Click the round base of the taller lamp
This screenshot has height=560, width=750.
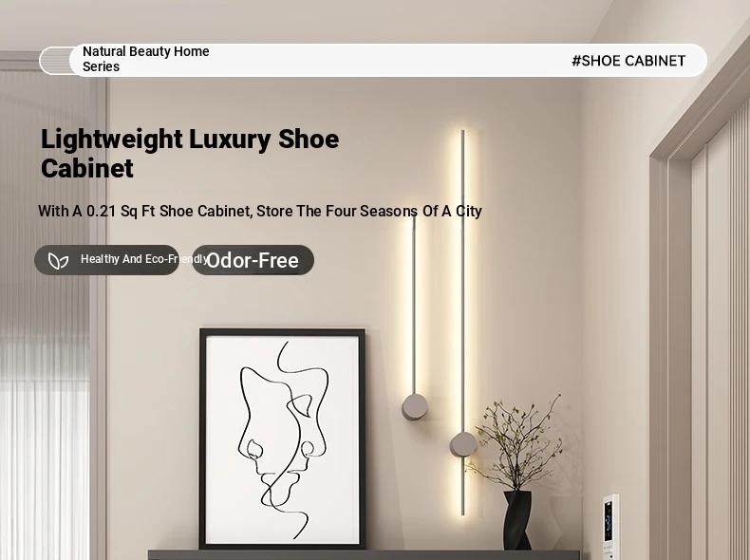tap(462, 444)
